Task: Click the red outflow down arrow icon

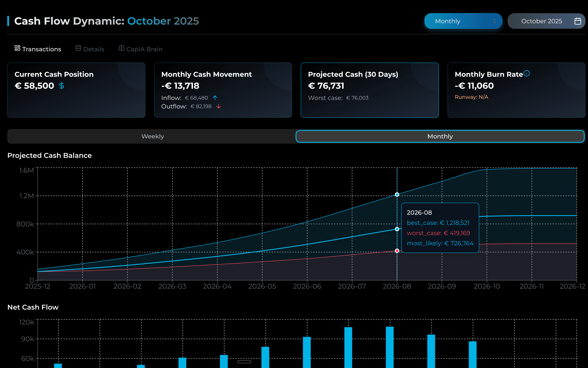Action: (218, 106)
